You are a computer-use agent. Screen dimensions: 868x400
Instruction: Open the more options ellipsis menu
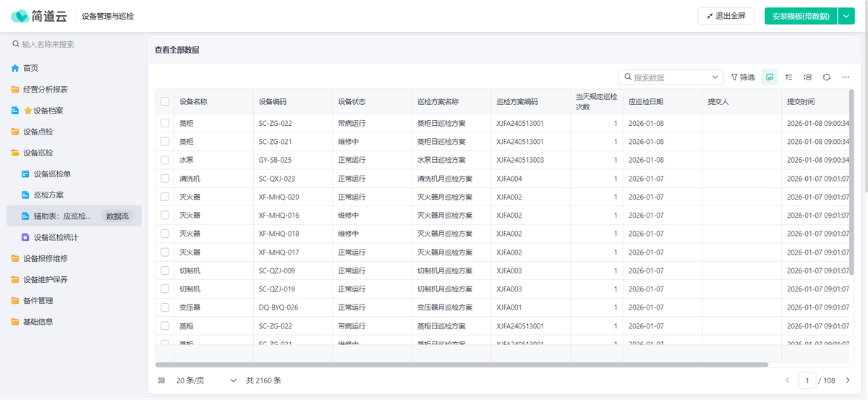point(845,77)
